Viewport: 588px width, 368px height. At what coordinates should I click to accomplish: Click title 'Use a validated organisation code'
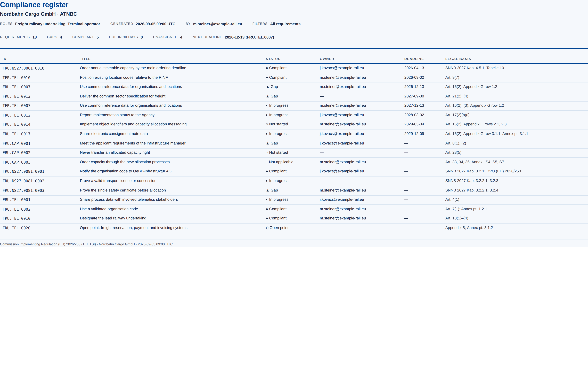[109, 209]
